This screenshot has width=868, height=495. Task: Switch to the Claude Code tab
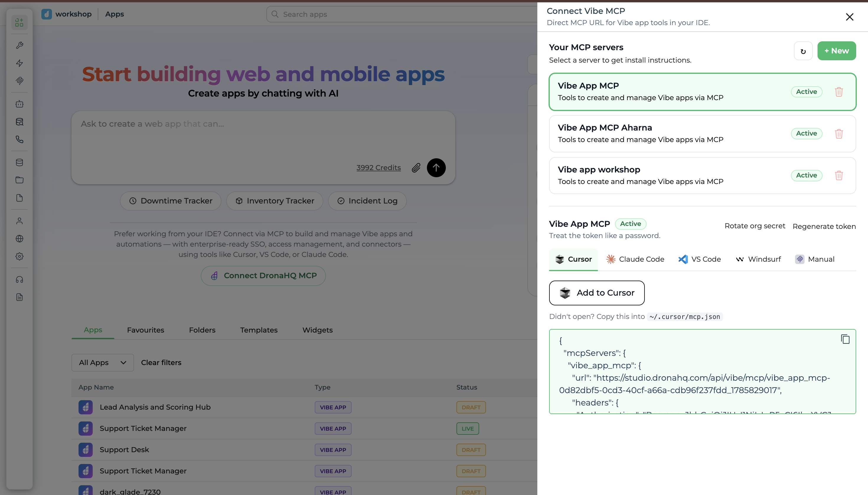(x=635, y=259)
